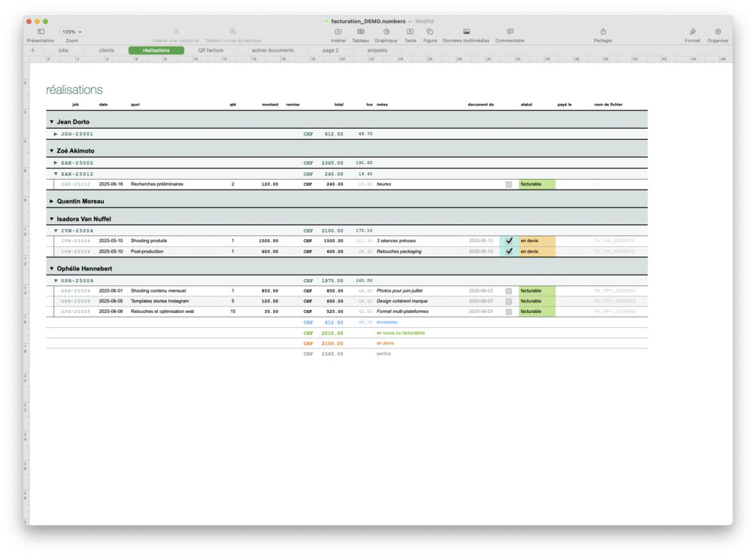
Task: Open the Format sidebar brush icon
Action: pyautogui.click(x=692, y=32)
